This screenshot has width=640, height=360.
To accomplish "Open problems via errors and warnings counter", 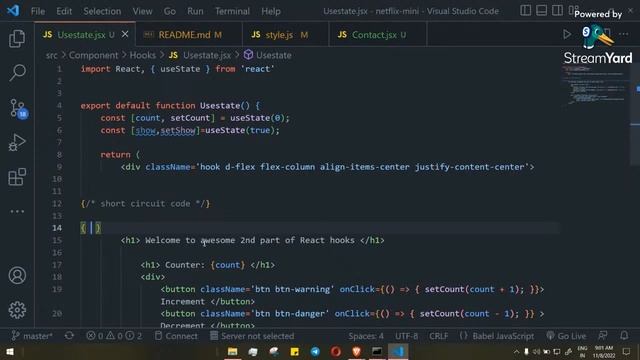I will 114,336.
